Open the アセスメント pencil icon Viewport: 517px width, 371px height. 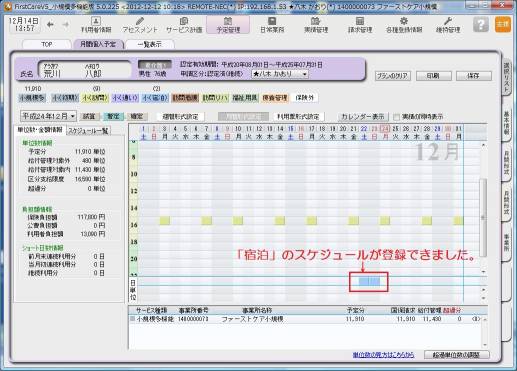140,25
